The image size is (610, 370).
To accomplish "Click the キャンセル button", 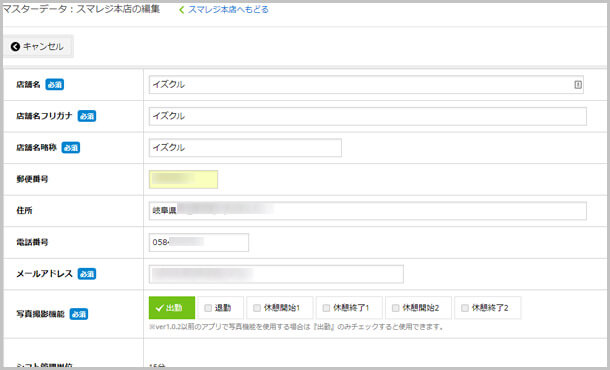I will point(38,47).
